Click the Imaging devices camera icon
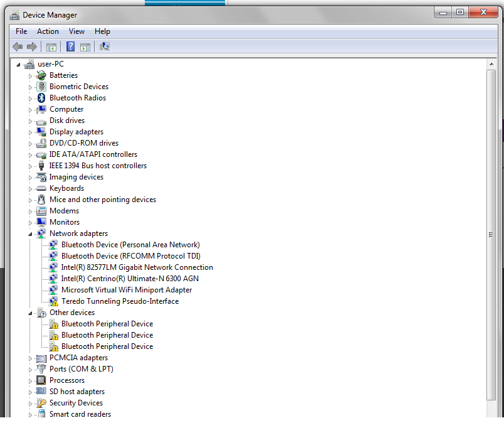The image size is (504, 423). tap(41, 177)
